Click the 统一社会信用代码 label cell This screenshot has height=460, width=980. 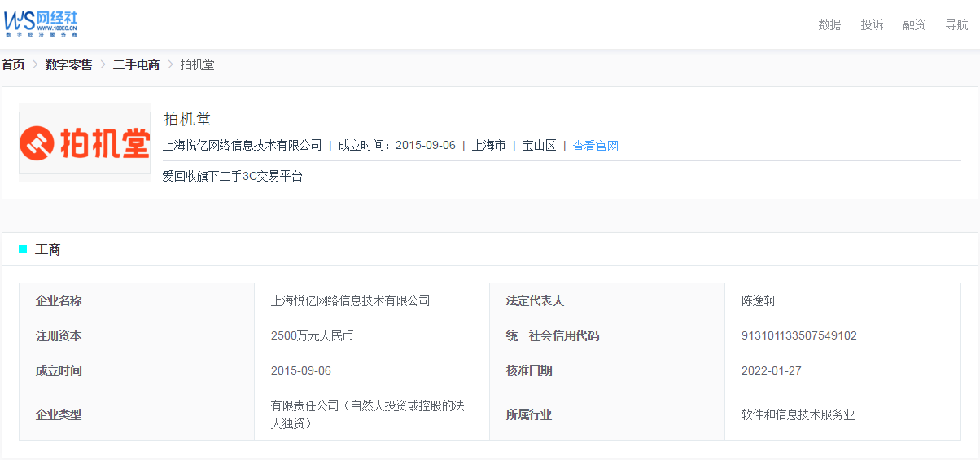(607, 335)
